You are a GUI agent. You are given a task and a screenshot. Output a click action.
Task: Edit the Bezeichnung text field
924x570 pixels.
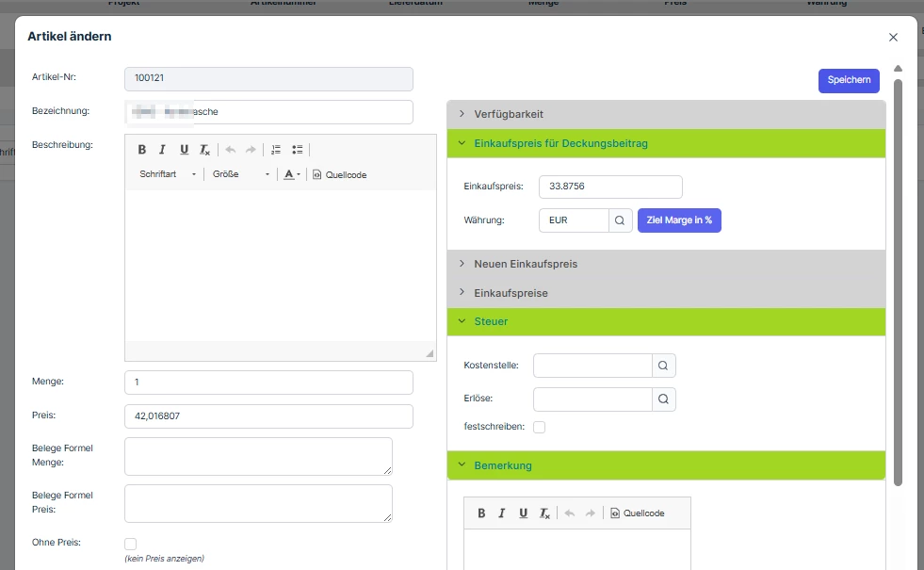[268, 112]
